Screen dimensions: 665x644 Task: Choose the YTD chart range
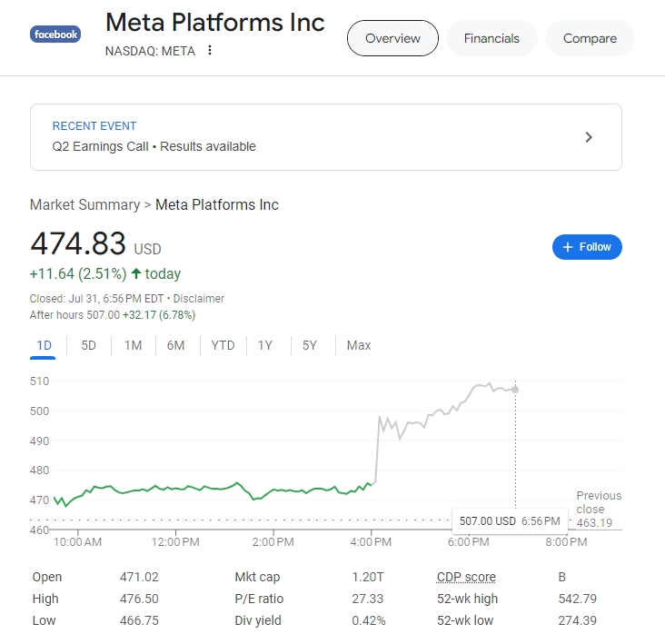223,345
